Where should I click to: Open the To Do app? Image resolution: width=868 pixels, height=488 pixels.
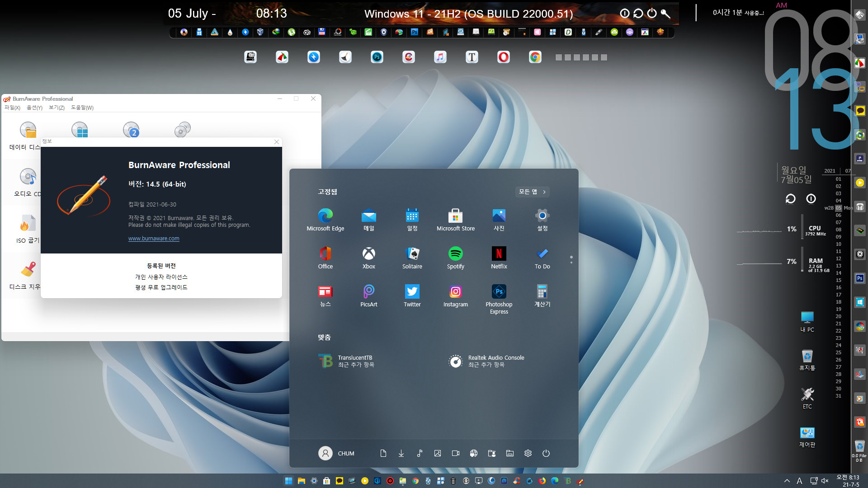click(542, 258)
